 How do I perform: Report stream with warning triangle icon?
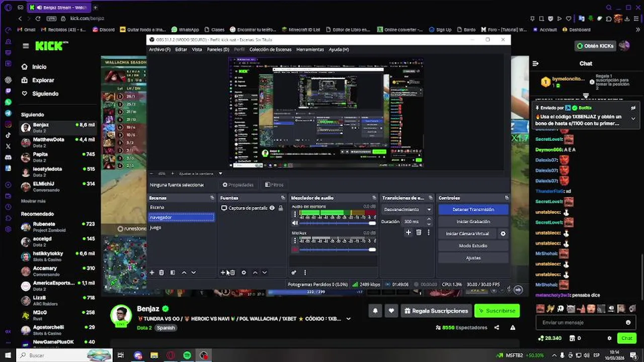click(x=513, y=328)
